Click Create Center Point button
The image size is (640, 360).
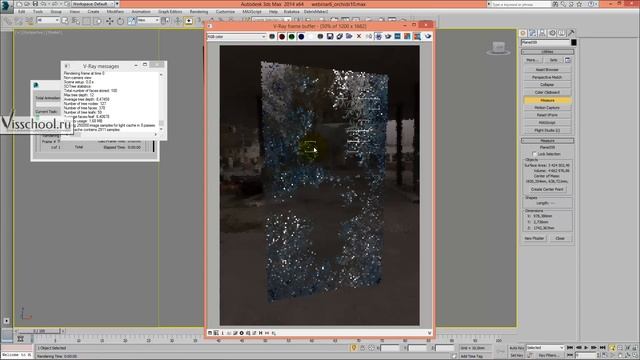[547, 189]
